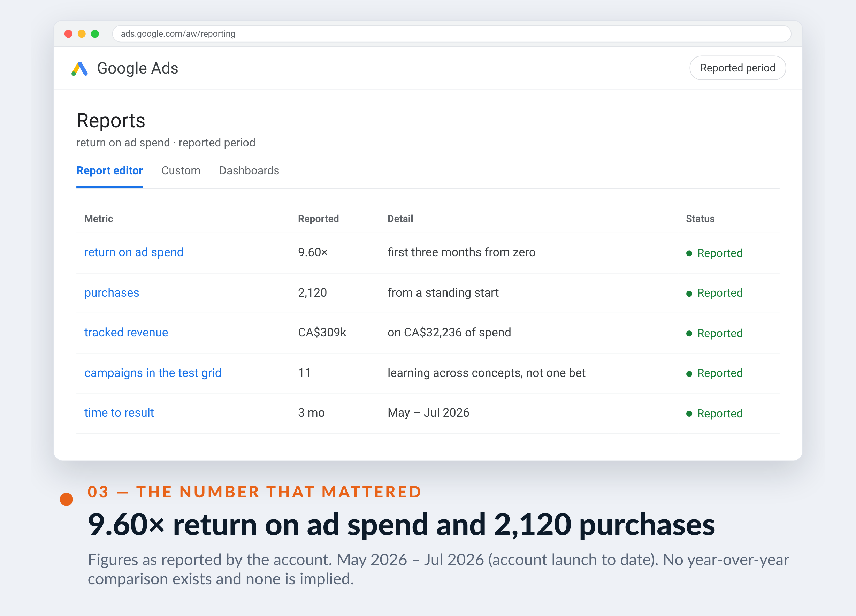Select the 9.60× reported value

pyautogui.click(x=313, y=252)
